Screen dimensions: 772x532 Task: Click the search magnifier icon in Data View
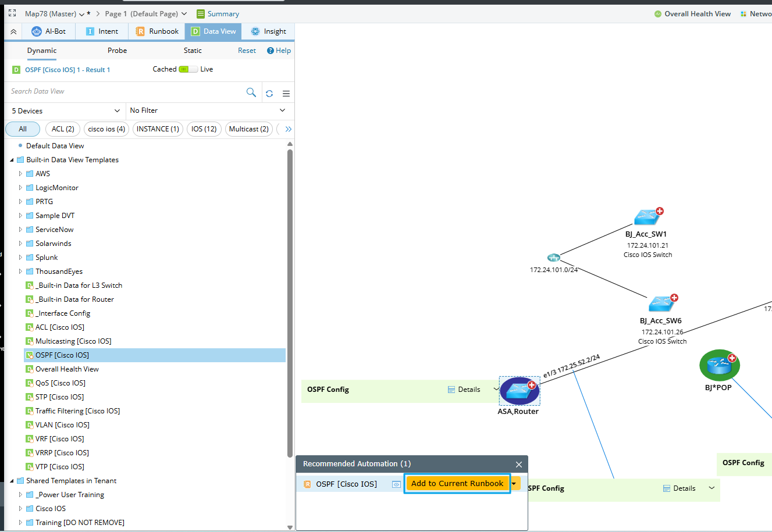click(x=251, y=92)
